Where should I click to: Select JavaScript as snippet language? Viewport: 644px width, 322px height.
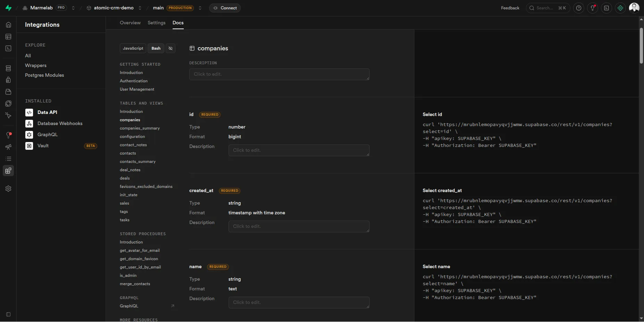(133, 48)
